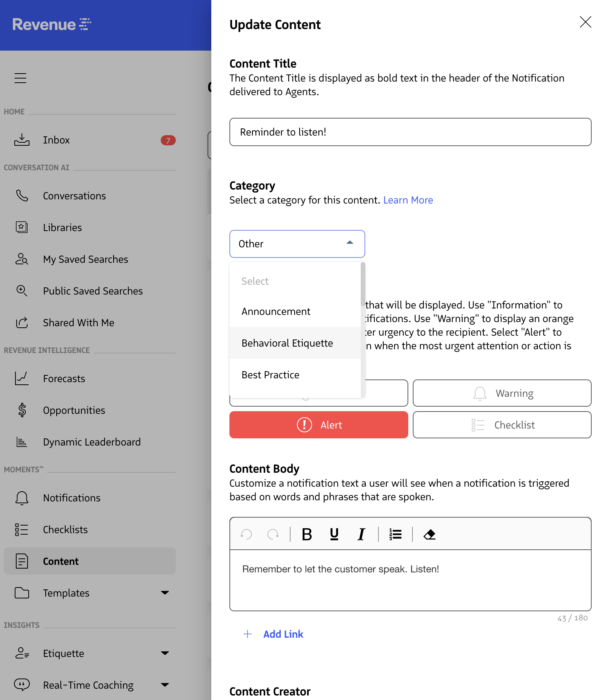Click the Etiquette person icon
This screenshot has height=700, width=609.
(x=22, y=653)
